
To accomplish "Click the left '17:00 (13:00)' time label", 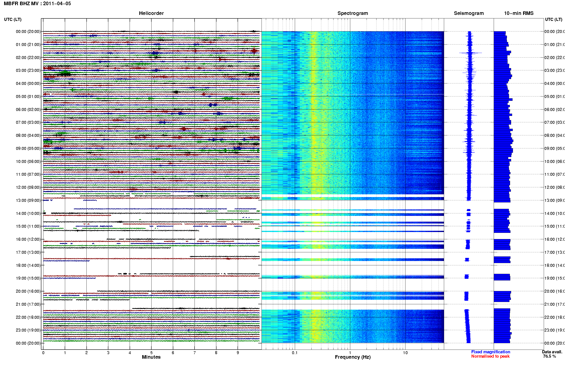I will point(28,252).
